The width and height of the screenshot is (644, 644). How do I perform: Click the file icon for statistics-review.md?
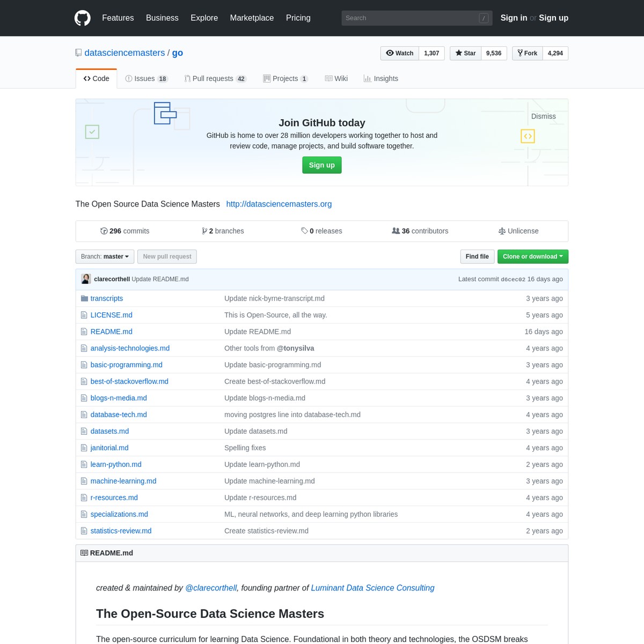point(84,531)
